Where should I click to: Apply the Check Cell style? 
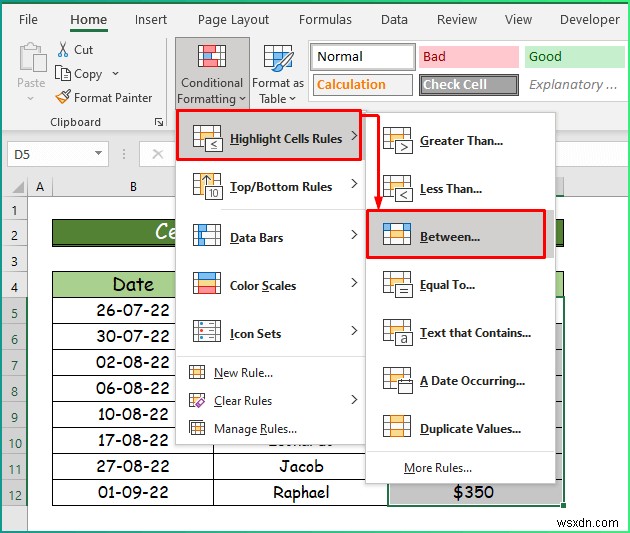[469, 85]
